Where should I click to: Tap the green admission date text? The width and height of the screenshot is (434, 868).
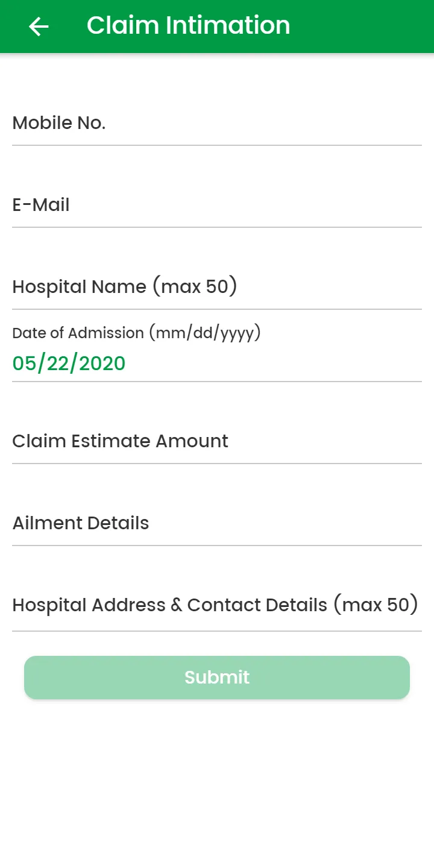(69, 363)
